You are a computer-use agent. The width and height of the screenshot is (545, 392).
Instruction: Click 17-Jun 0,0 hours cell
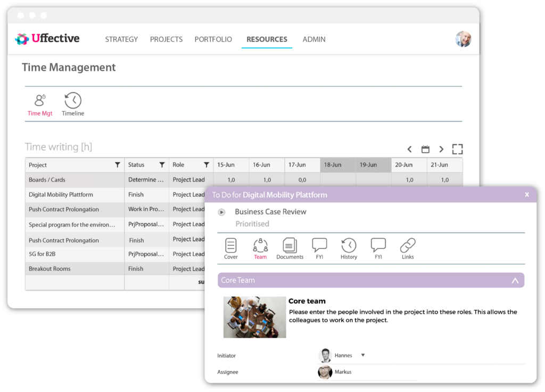(x=302, y=180)
